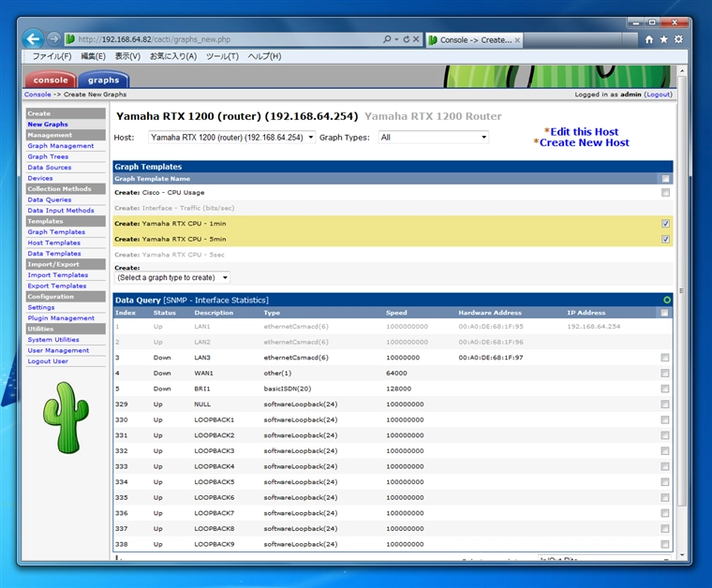
Task: Open System Utilities in sidebar
Action: pos(53,339)
